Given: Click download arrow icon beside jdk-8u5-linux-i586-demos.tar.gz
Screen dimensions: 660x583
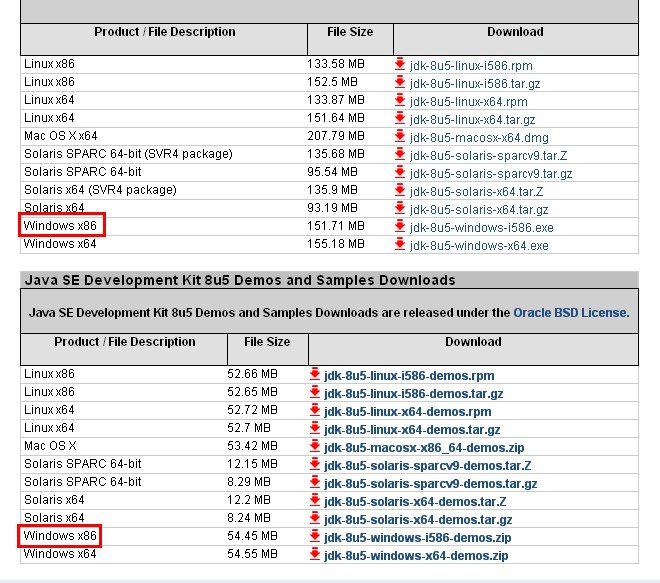Looking at the screenshot, I should click(315, 392).
